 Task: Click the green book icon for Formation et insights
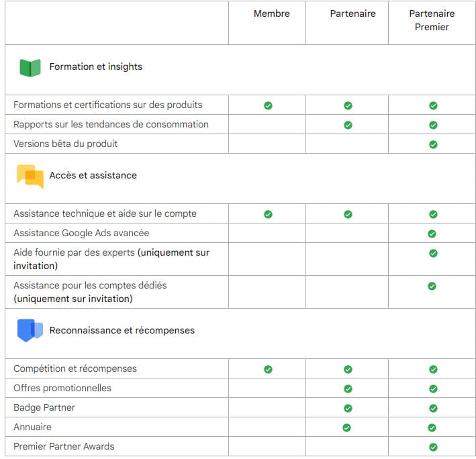click(x=30, y=68)
